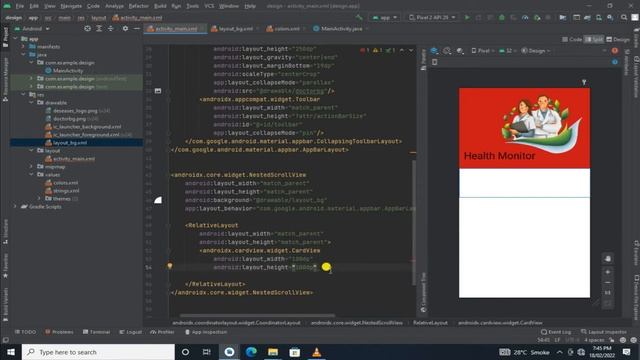Image resolution: width=640 pixels, height=360 pixels.
Task: Click the design surface layers icon in preview
Action: [x=434, y=51]
